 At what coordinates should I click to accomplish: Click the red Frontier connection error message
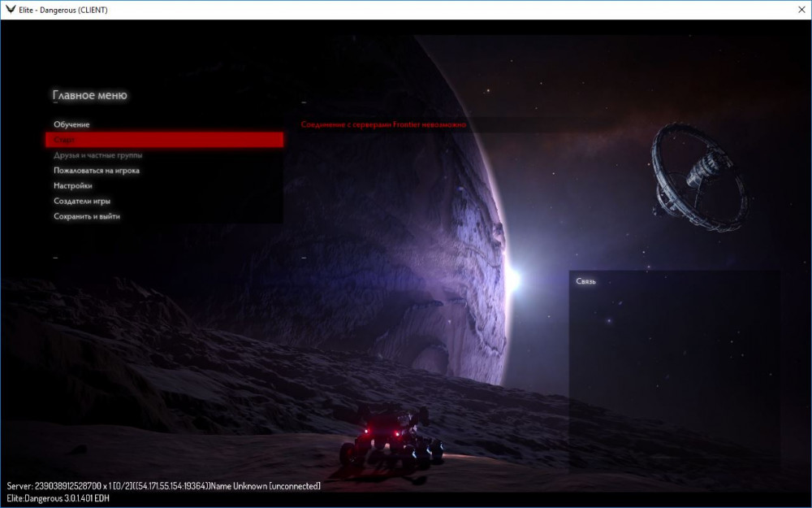pos(383,124)
